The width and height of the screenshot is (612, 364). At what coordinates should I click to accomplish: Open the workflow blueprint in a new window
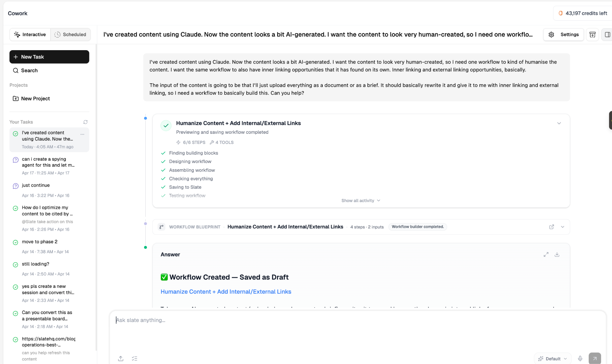tap(552, 227)
